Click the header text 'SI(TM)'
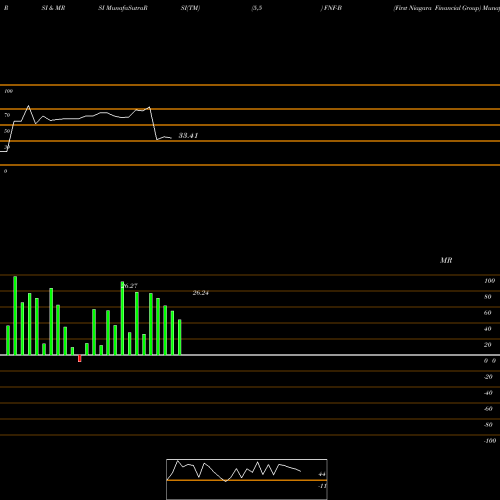Screen dimensions: 500x500 [x=190, y=8]
